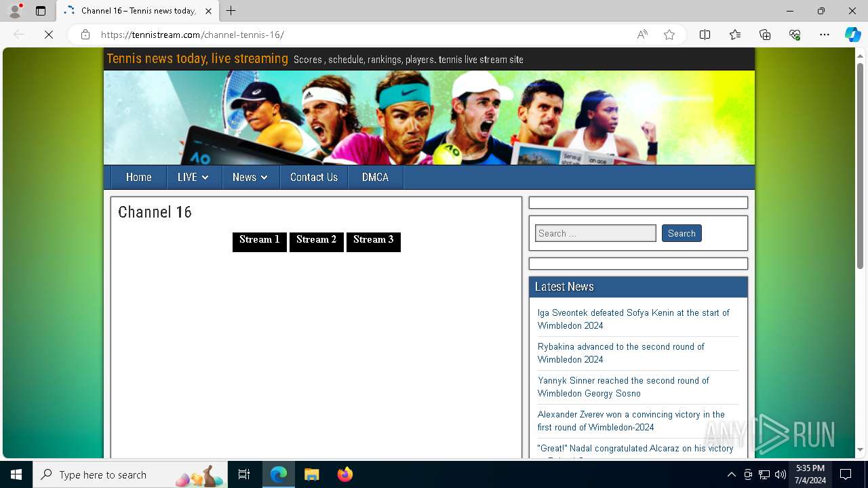Open Rybakina advanced to second round article
The image size is (868, 488).
click(x=620, y=353)
